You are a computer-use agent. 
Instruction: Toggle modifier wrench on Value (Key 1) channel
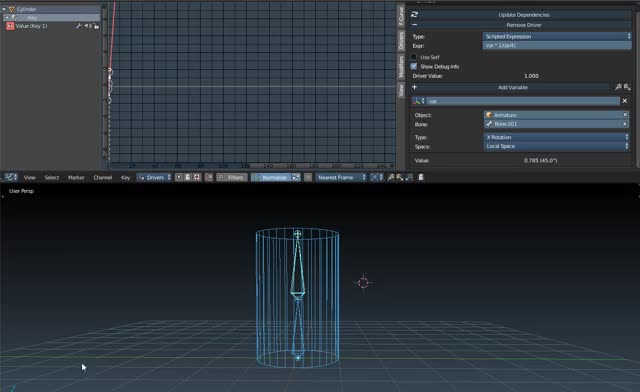78,26
